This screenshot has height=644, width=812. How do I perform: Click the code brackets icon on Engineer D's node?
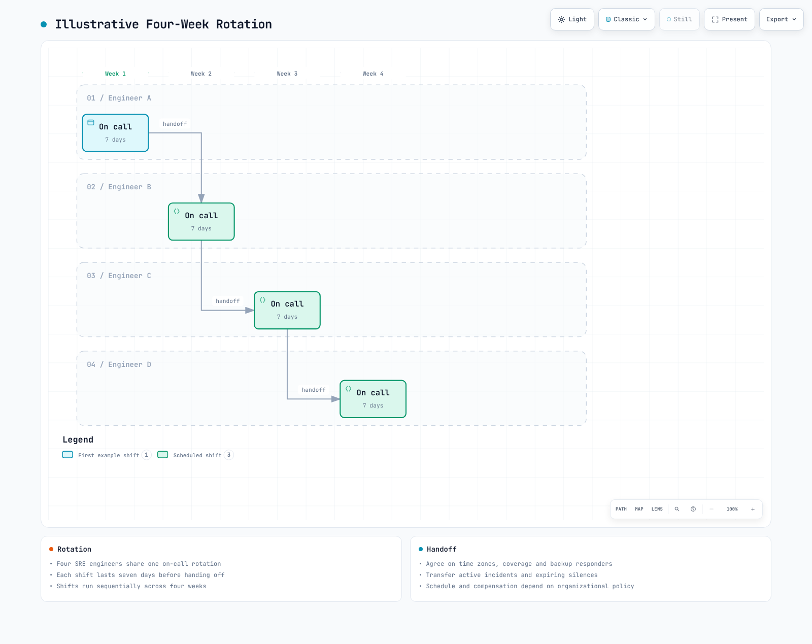(x=348, y=389)
